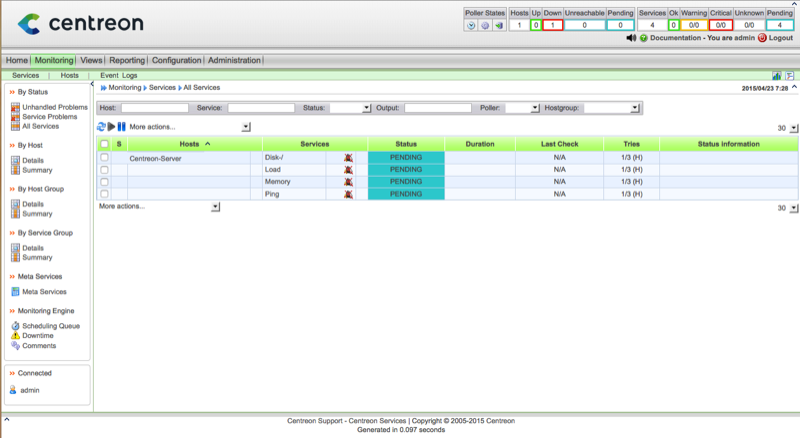Pause auto-refresh with the pause icon
This screenshot has width=800, height=438.
[122, 127]
